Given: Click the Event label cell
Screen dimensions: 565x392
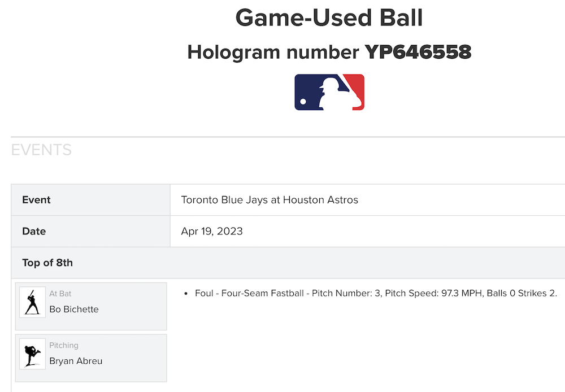Looking at the screenshot, I should coord(36,200).
